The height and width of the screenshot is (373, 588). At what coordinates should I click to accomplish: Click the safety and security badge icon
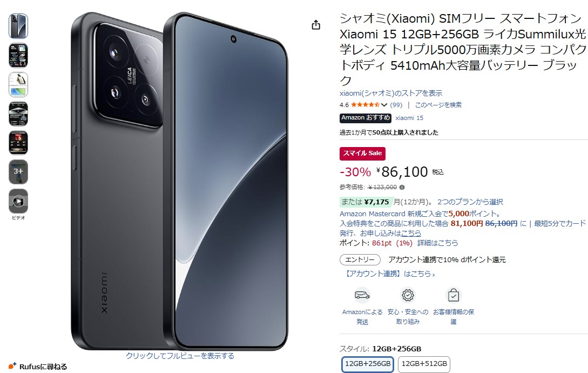coord(408,295)
